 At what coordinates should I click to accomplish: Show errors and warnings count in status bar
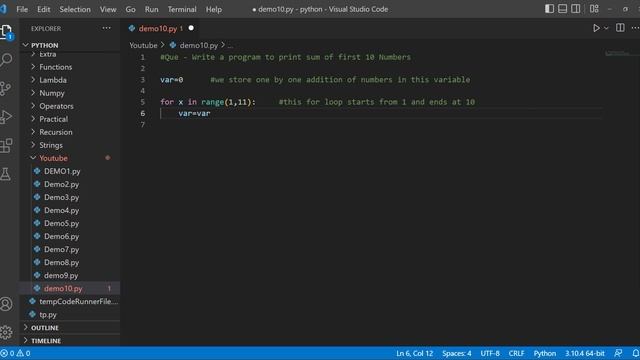[x=16, y=353]
